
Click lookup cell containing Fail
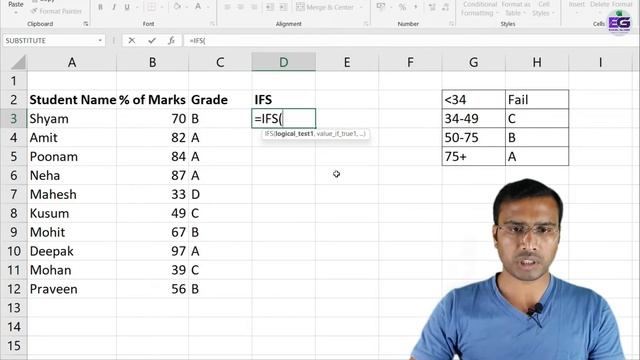[x=537, y=100]
